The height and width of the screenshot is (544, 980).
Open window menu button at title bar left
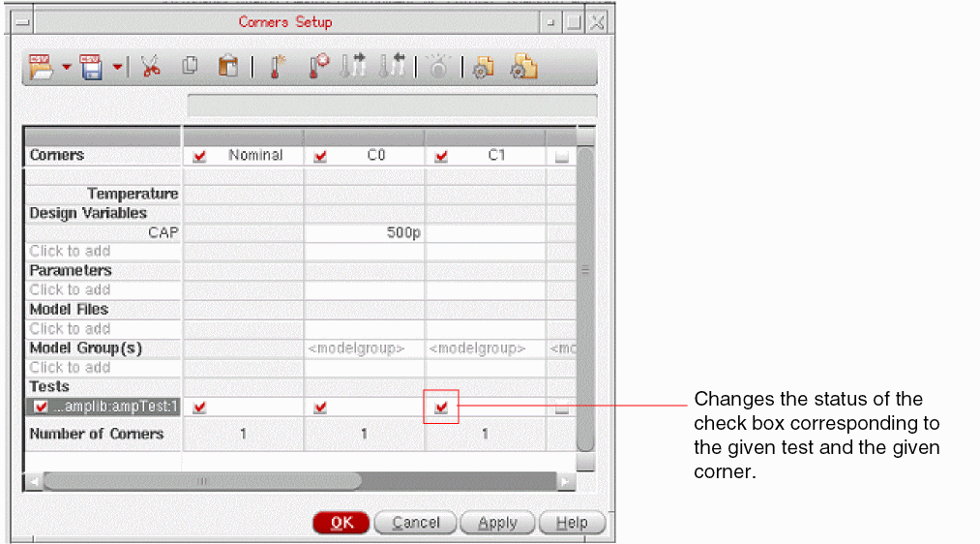[22, 22]
